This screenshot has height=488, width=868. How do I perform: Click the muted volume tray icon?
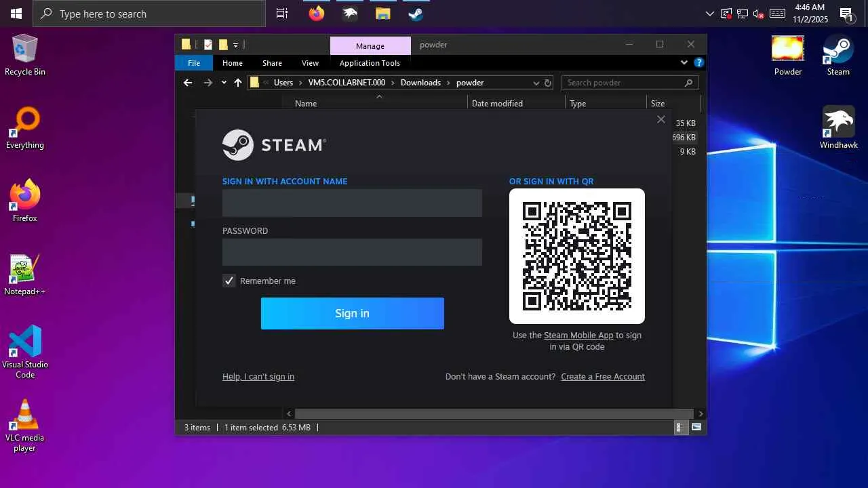click(759, 14)
